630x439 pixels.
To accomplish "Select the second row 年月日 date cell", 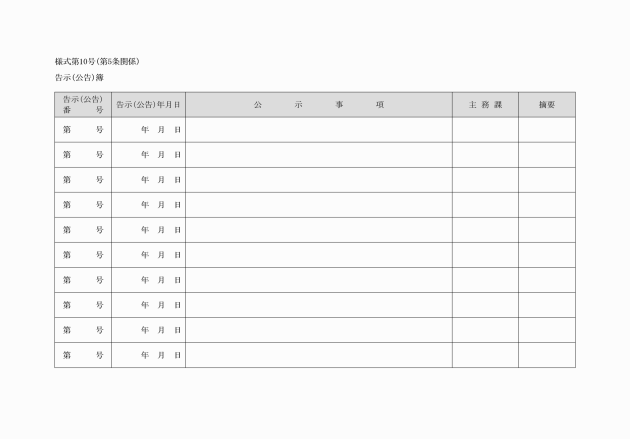I will [149, 155].
